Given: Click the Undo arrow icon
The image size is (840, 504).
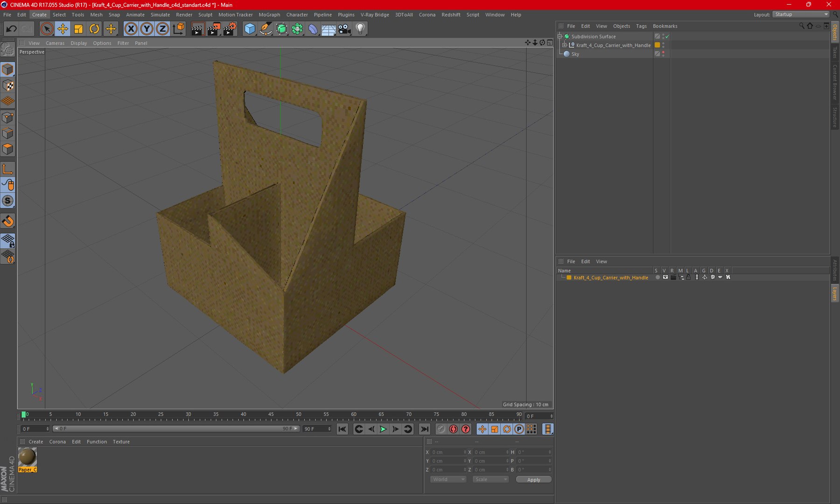Looking at the screenshot, I should (11, 29).
